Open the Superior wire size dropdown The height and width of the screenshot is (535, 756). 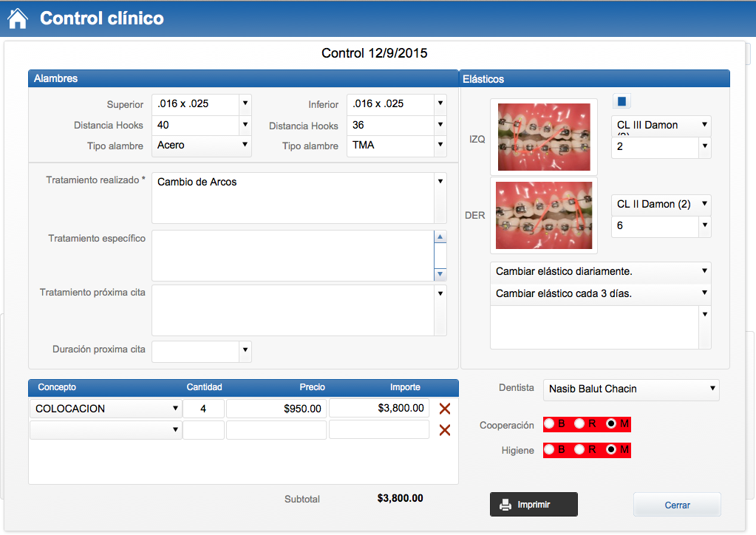245,104
